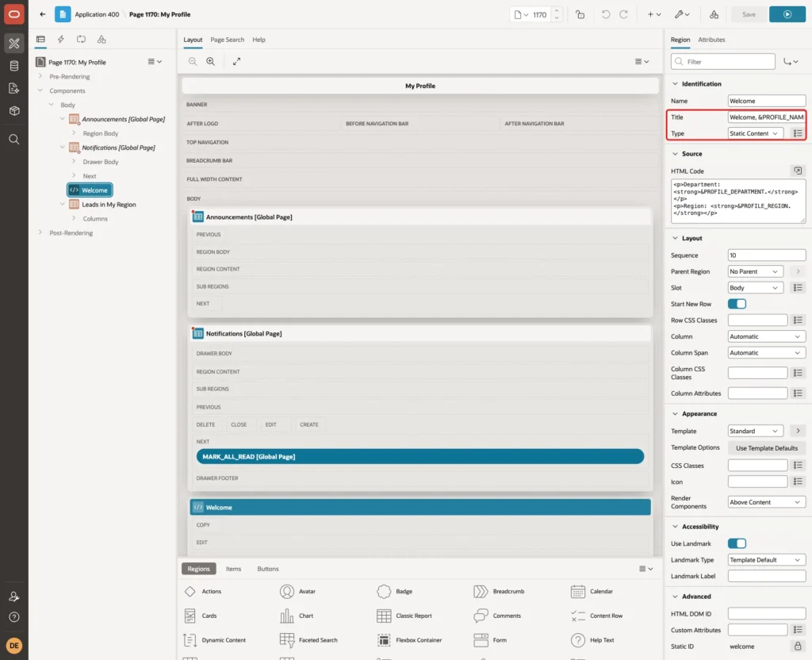Open the Gallery cube icon in sidebar
Image resolution: width=812 pixels, height=660 pixels.
[14, 111]
